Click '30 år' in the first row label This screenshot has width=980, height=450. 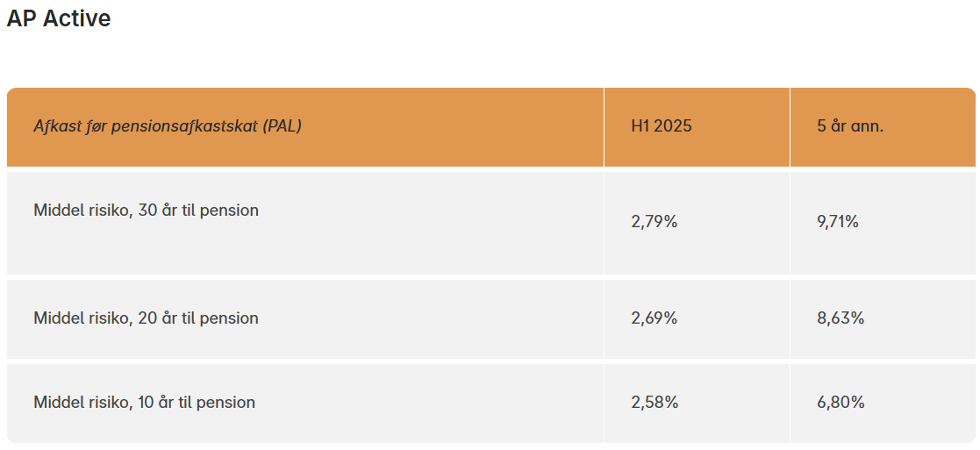click(158, 211)
